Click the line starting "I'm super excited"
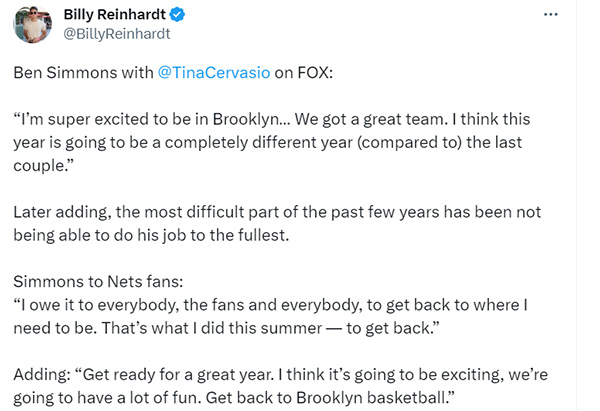 click(272, 119)
